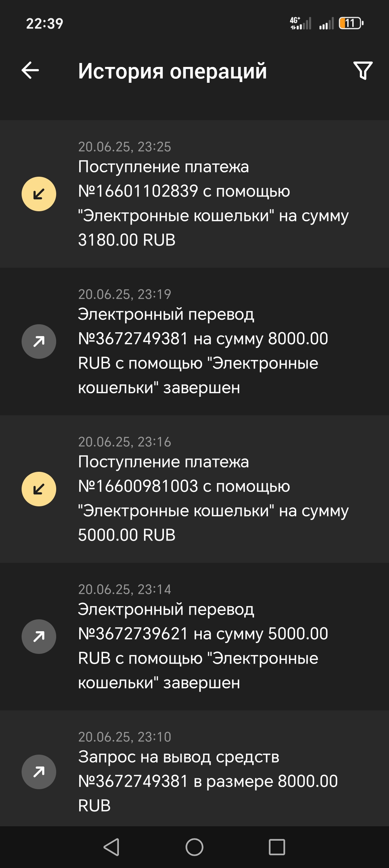
Task: Tap the "История операций" header title
Action: coord(173,71)
